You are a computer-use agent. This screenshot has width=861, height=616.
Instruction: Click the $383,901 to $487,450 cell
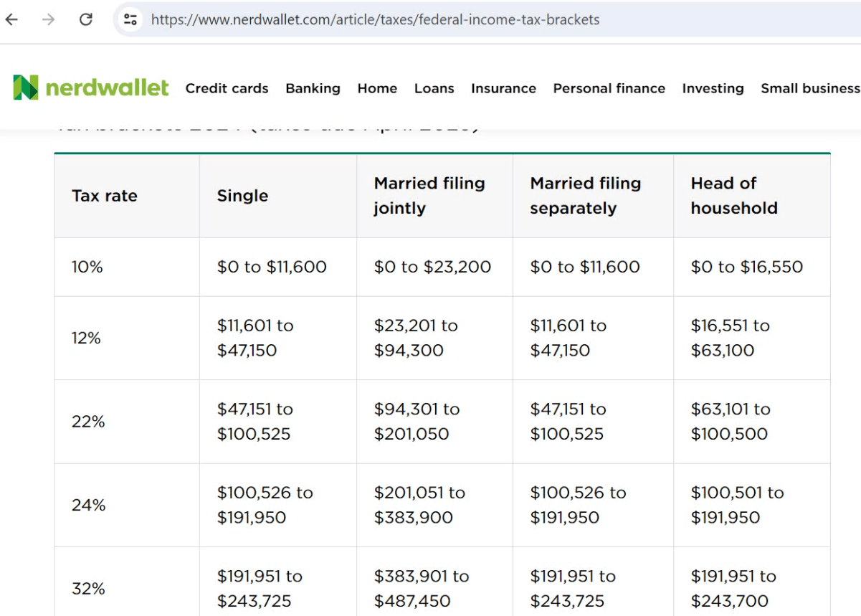click(435, 582)
